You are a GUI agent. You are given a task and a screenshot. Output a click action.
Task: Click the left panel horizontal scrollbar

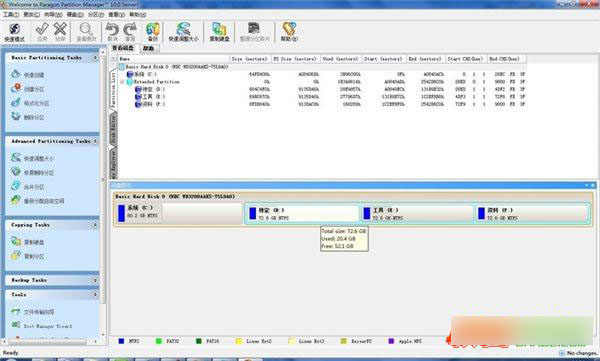tap(51, 341)
